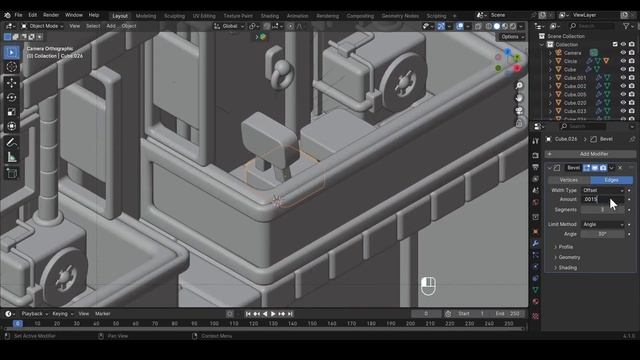Image resolution: width=640 pixels, height=360 pixels.
Task: Open the Tool properties tab icon
Action: click(x=536, y=140)
